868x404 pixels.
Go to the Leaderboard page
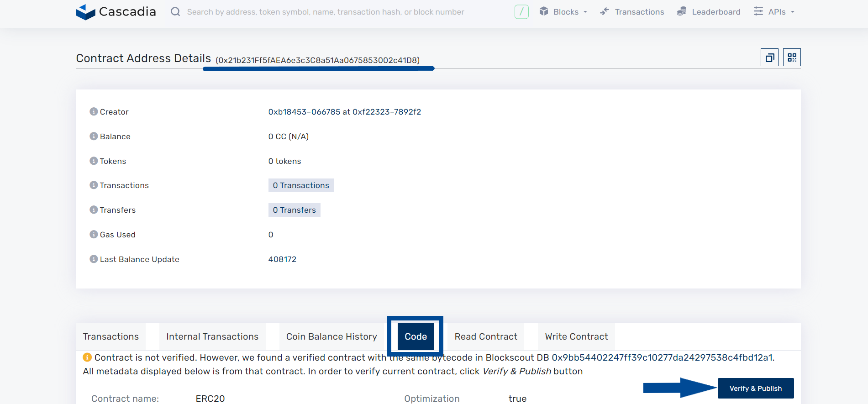[x=709, y=12]
